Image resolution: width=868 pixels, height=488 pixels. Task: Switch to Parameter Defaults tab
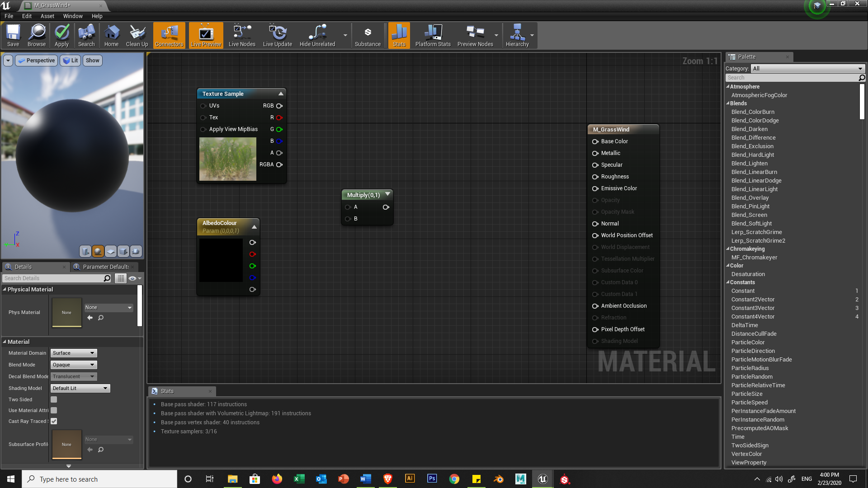click(105, 267)
